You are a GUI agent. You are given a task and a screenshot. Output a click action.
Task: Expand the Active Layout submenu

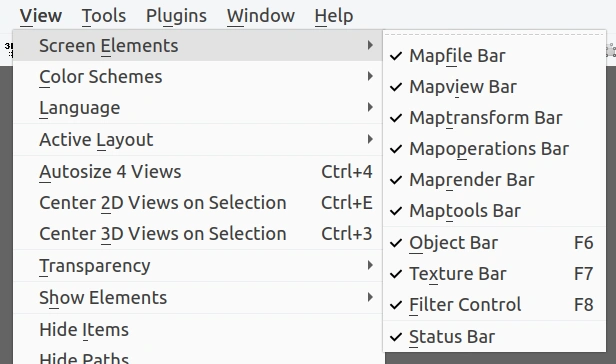point(198,140)
